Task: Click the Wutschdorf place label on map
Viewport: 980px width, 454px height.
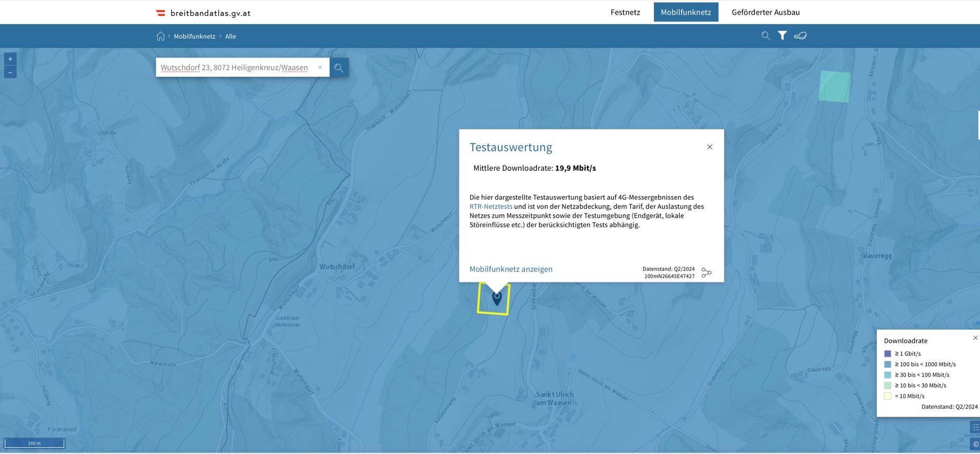Action: (x=337, y=266)
